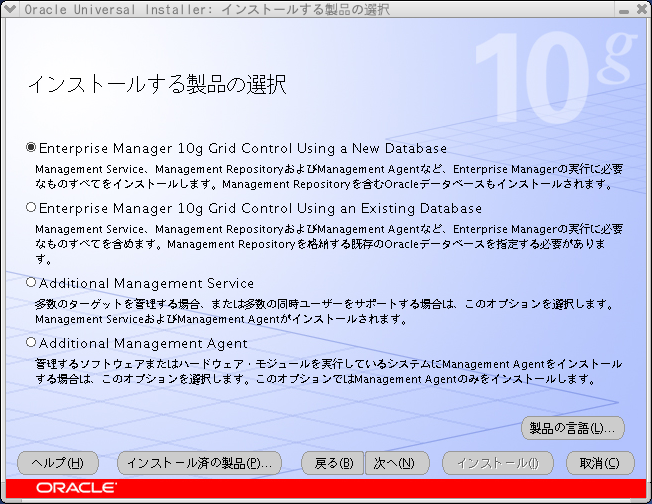Choose Additional Management Service radio button
This screenshot has height=504, width=652.
pos(31,283)
